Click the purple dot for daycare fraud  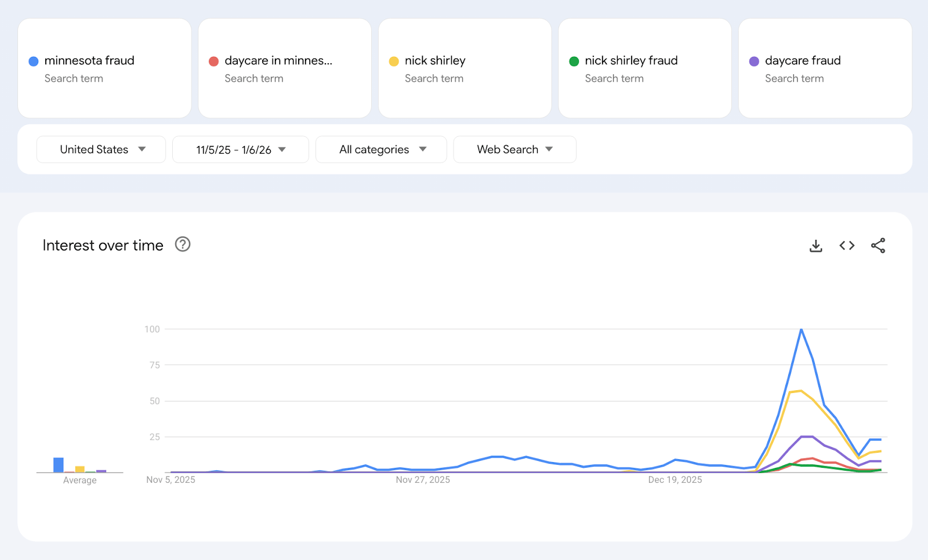click(754, 61)
